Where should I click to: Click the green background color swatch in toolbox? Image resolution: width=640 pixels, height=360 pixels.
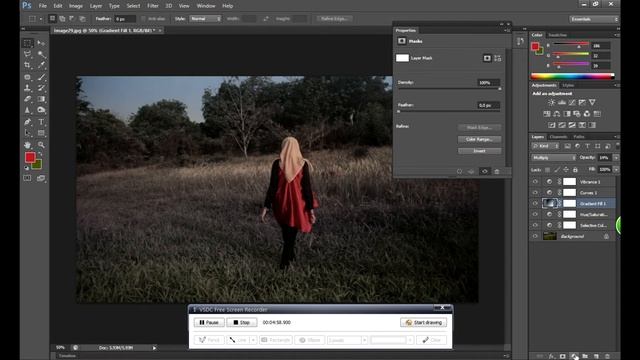[38, 165]
